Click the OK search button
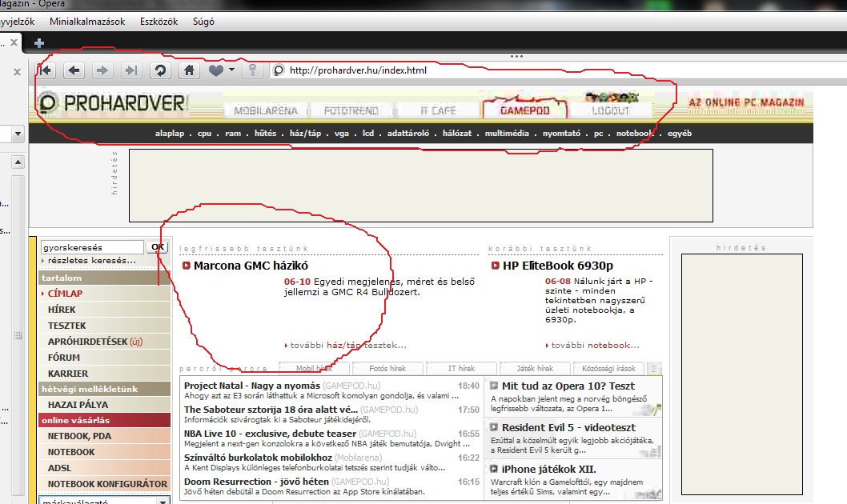The width and height of the screenshot is (847, 504). point(158,247)
